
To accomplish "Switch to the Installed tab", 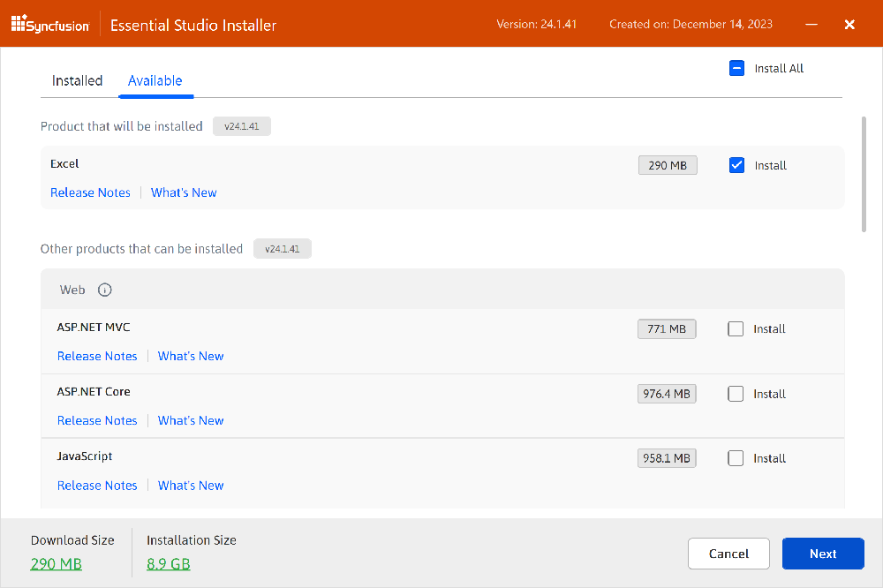I will pos(77,80).
